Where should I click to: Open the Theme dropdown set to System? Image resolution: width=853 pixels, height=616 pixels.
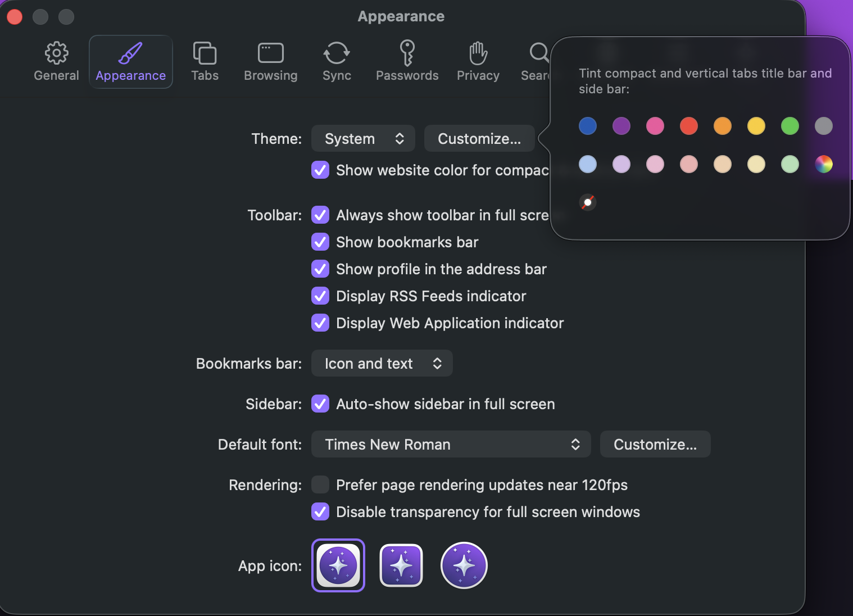pyautogui.click(x=363, y=139)
